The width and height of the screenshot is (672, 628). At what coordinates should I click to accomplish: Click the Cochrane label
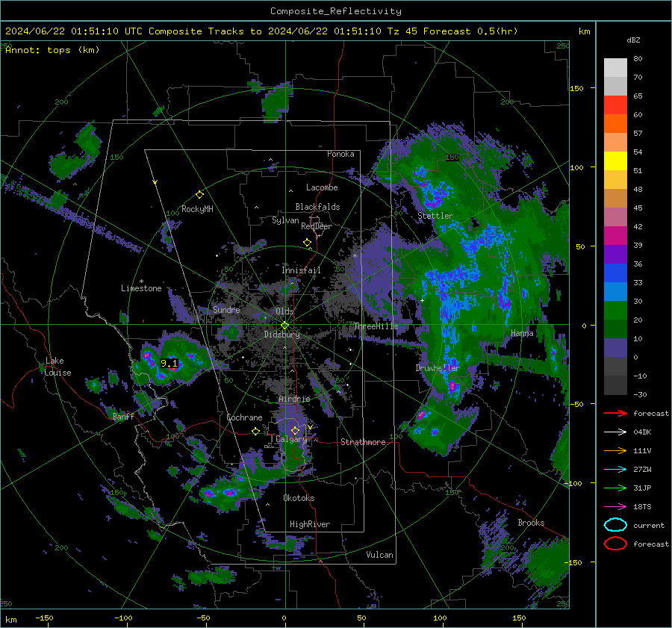click(244, 417)
